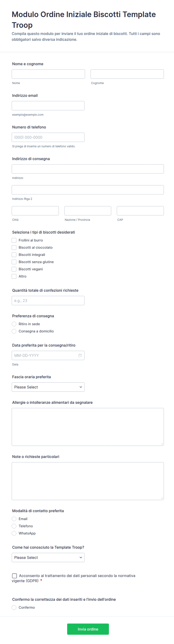Select Biscotti senza glutine checkbox
Viewport: 174px width, 644px height.
pyautogui.click(x=14, y=262)
